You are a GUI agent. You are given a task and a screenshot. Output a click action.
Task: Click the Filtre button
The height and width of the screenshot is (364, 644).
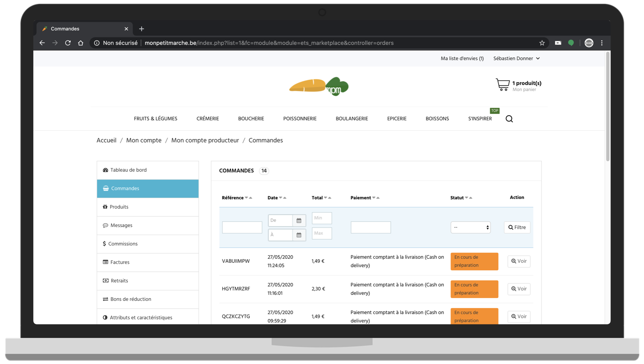click(517, 227)
